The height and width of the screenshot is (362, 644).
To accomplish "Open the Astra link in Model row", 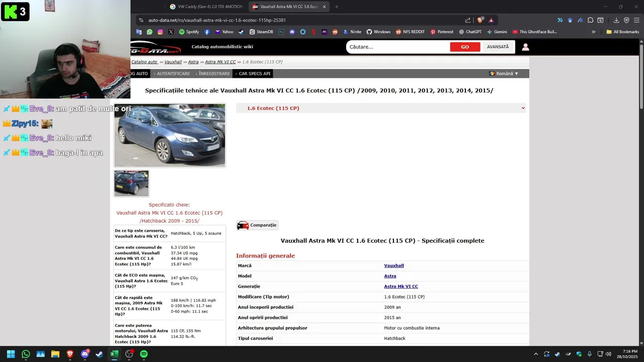I will (390, 276).
